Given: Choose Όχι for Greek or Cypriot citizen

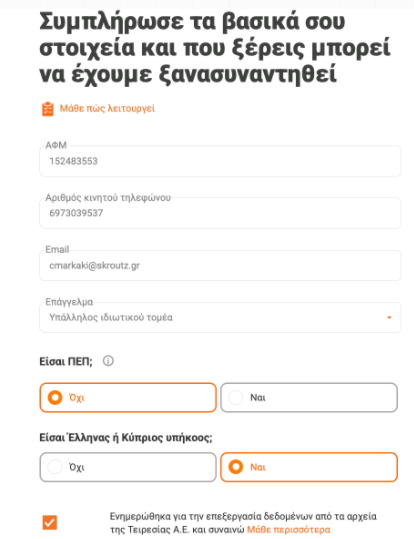Looking at the screenshot, I should pyautogui.click(x=128, y=467).
